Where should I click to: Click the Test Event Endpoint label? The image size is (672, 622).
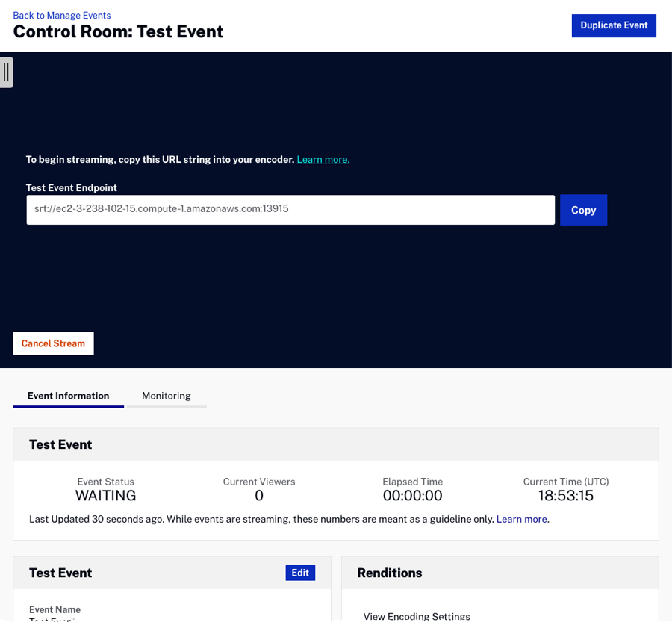point(72,188)
